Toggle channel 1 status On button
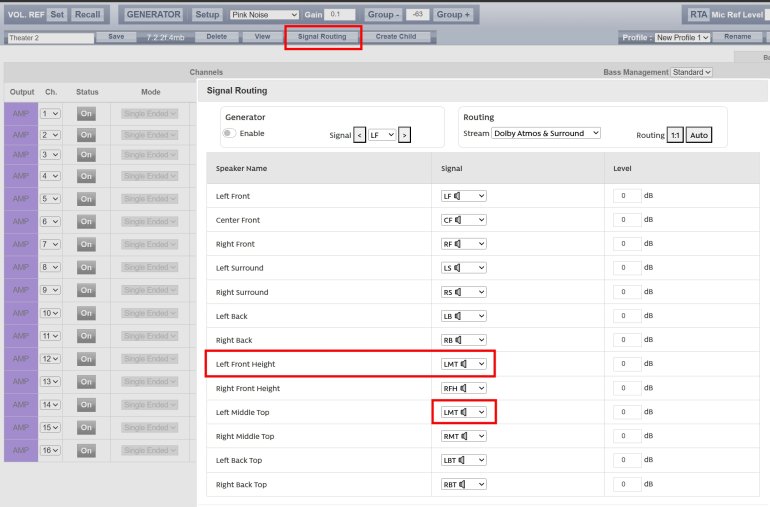770x507 pixels. tap(86, 114)
